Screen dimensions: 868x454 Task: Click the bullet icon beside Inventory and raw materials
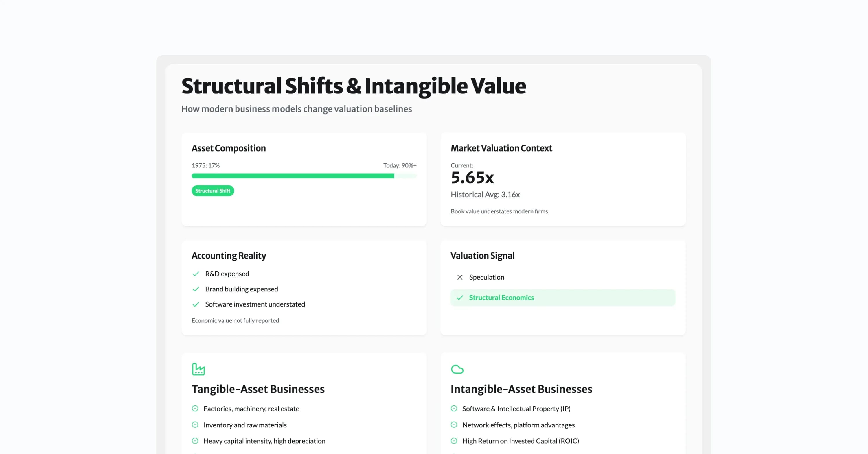click(195, 425)
